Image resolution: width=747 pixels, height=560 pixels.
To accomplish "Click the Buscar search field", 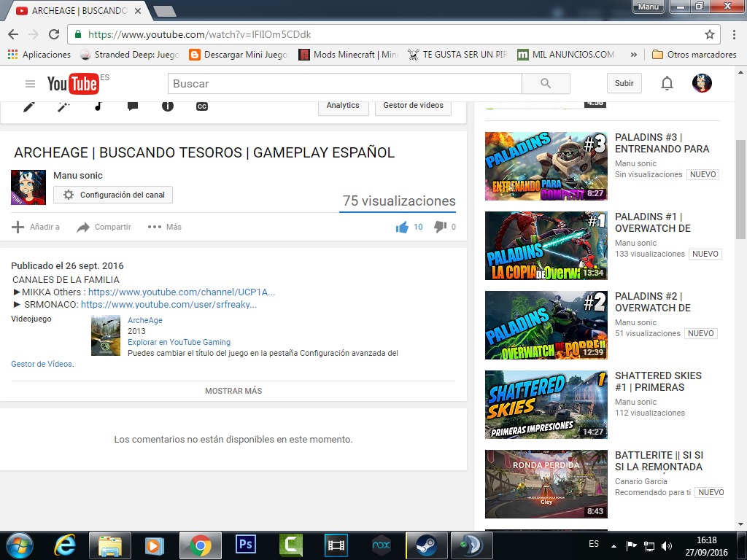I will 344,84.
